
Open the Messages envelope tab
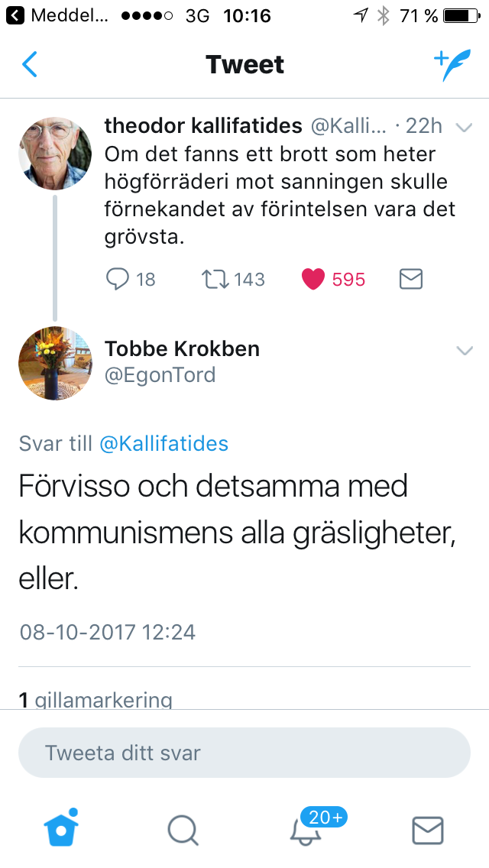(428, 829)
